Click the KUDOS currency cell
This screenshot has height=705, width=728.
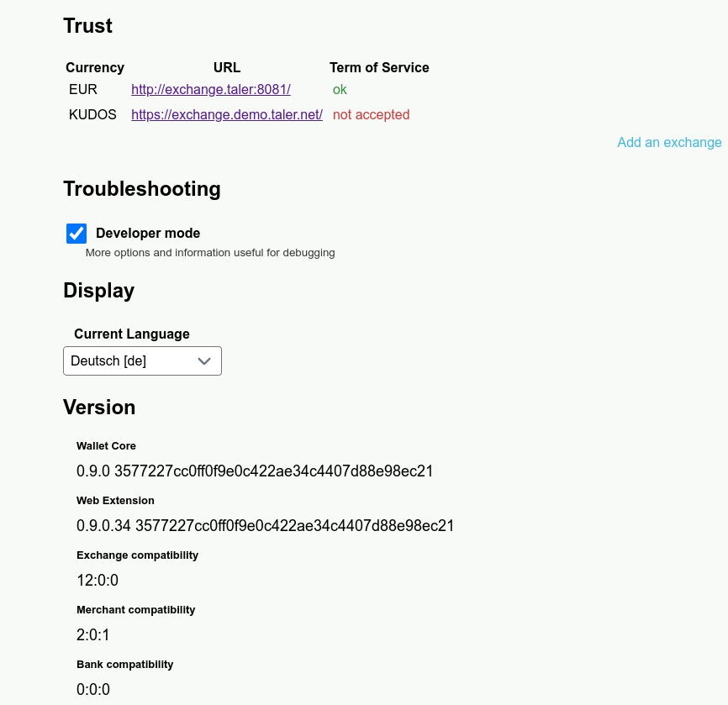pos(92,115)
